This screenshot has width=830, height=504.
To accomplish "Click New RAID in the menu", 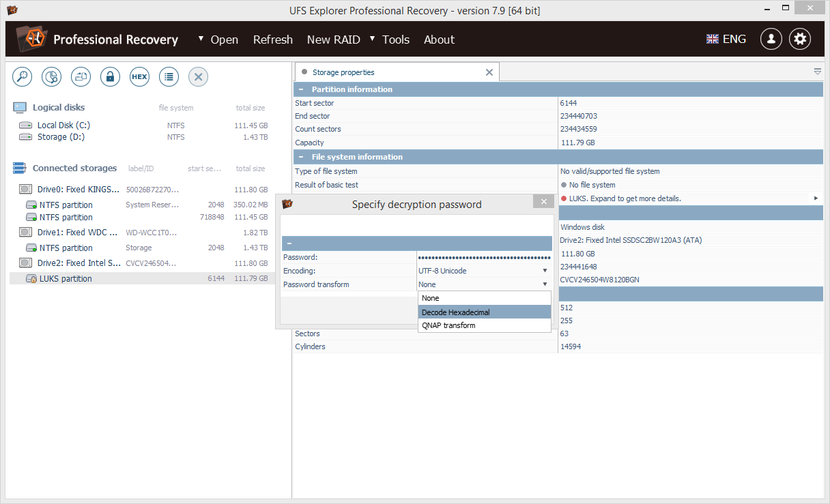I will (334, 40).
